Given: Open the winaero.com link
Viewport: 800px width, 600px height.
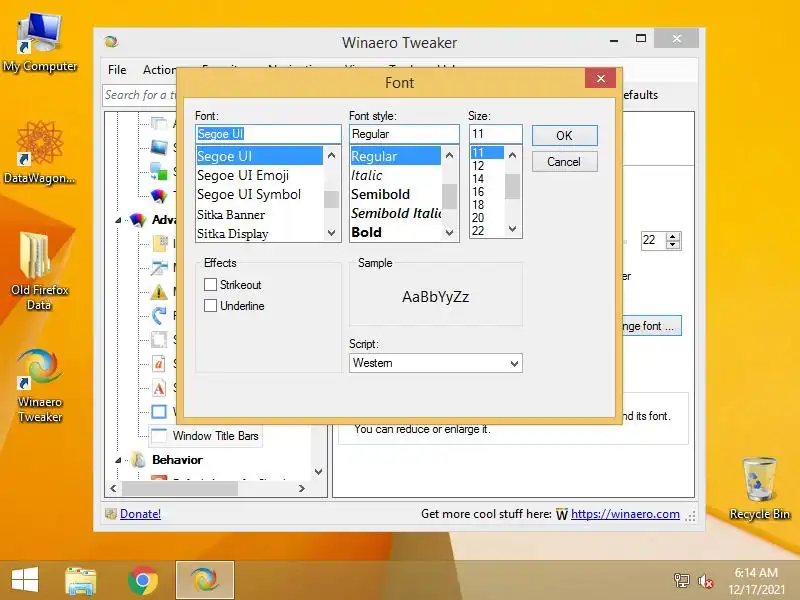Looking at the screenshot, I should point(625,514).
